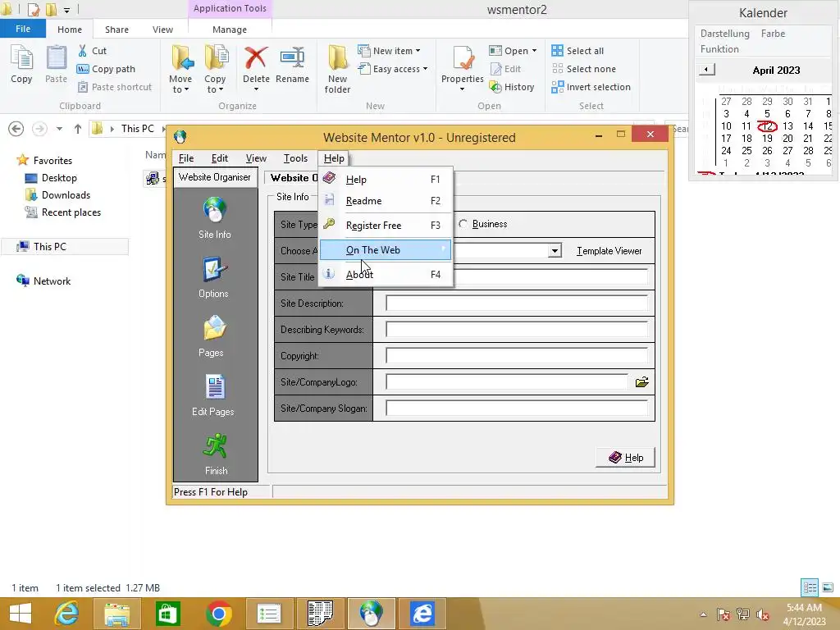Open recent locations dropdown in Explorer
This screenshot has height=630, width=840.
coord(59,129)
